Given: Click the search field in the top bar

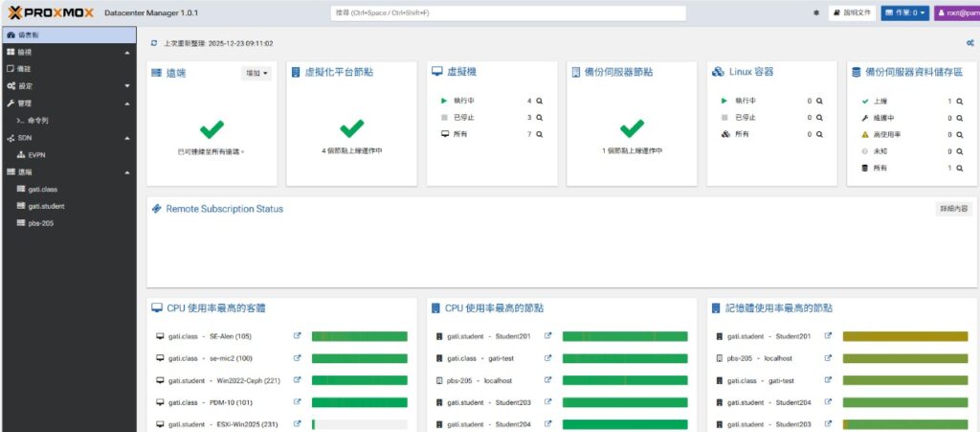Looking at the screenshot, I should coord(508,13).
